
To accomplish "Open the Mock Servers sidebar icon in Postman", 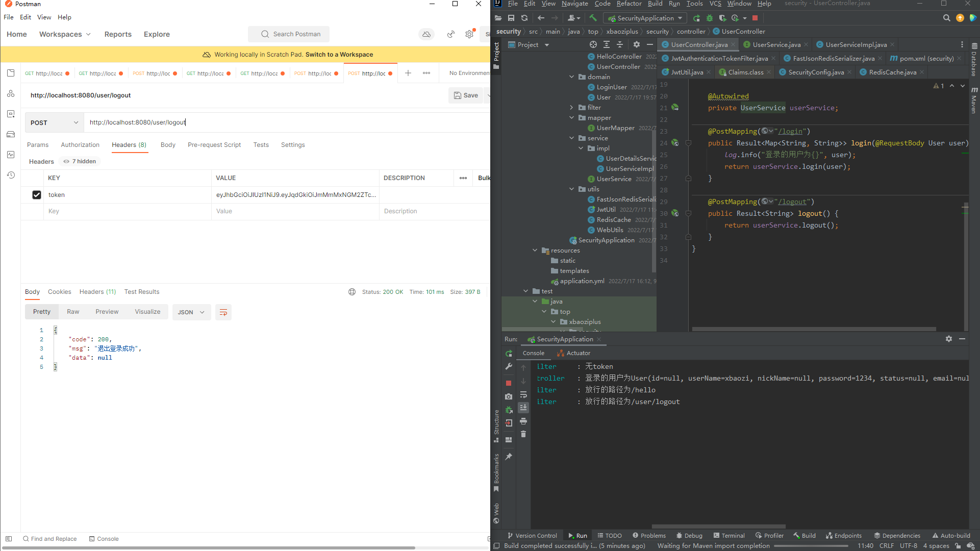I will pos(11,134).
